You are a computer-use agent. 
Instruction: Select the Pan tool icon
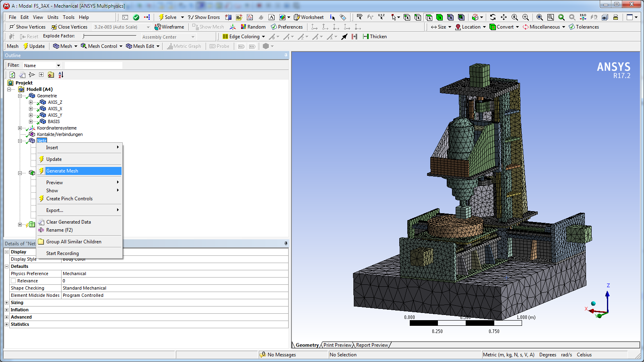tap(504, 17)
